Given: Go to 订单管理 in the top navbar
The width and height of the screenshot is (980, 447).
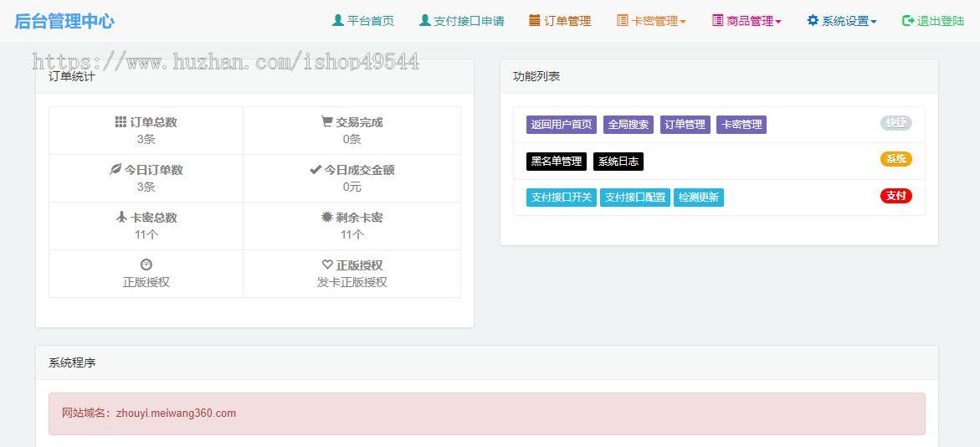Looking at the screenshot, I should [x=560, y=21].
